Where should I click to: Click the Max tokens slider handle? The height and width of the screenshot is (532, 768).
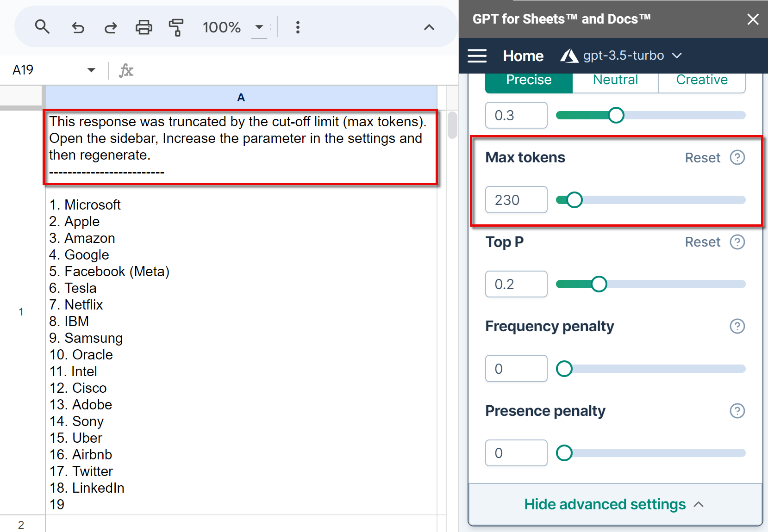click(x=574, y=200)
